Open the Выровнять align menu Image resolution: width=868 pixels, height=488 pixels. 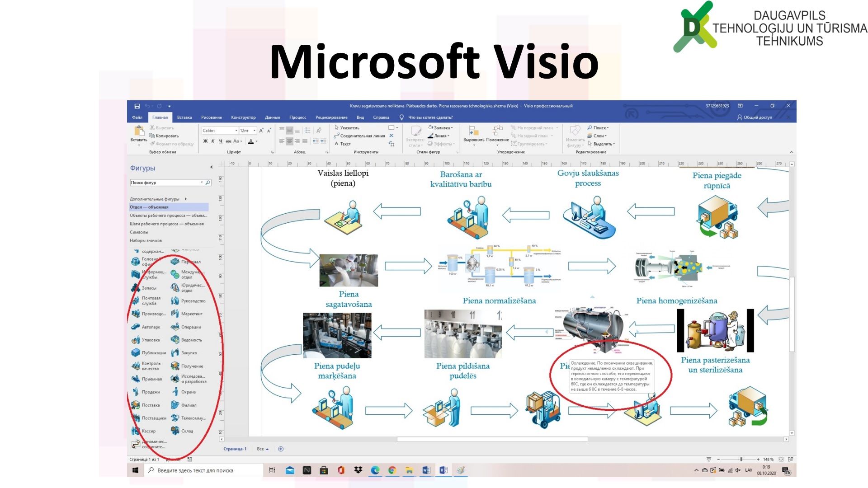pos(473,136)
